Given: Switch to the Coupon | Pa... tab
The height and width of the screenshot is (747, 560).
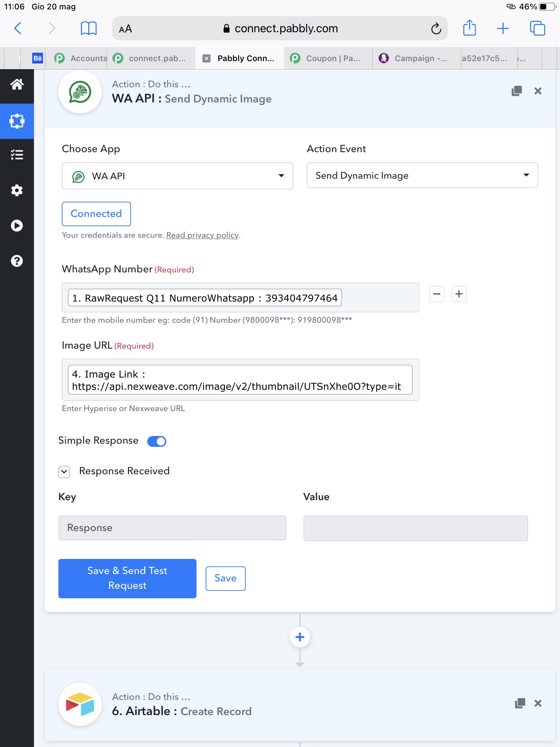Looking at the screenshot, I should point(328,58).
